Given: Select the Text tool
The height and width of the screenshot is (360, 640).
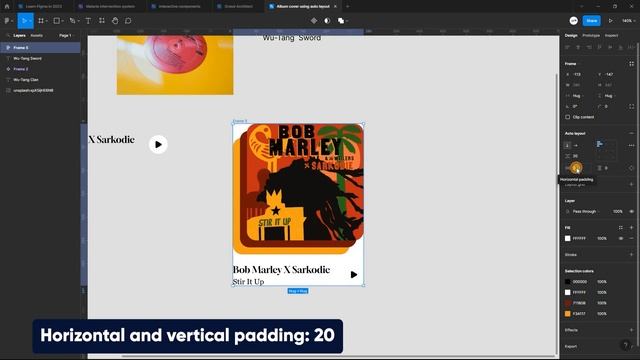Looking at the screenshot, I should coord(88,21).
